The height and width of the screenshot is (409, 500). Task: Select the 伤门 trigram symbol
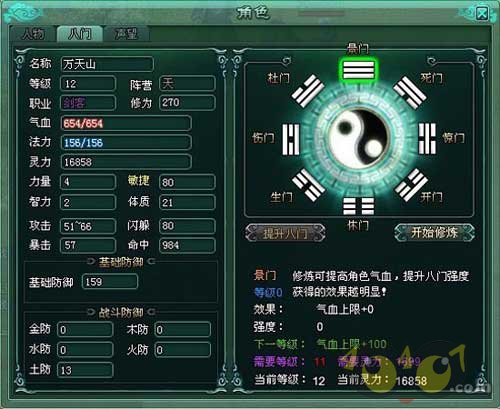coord(291,139)
